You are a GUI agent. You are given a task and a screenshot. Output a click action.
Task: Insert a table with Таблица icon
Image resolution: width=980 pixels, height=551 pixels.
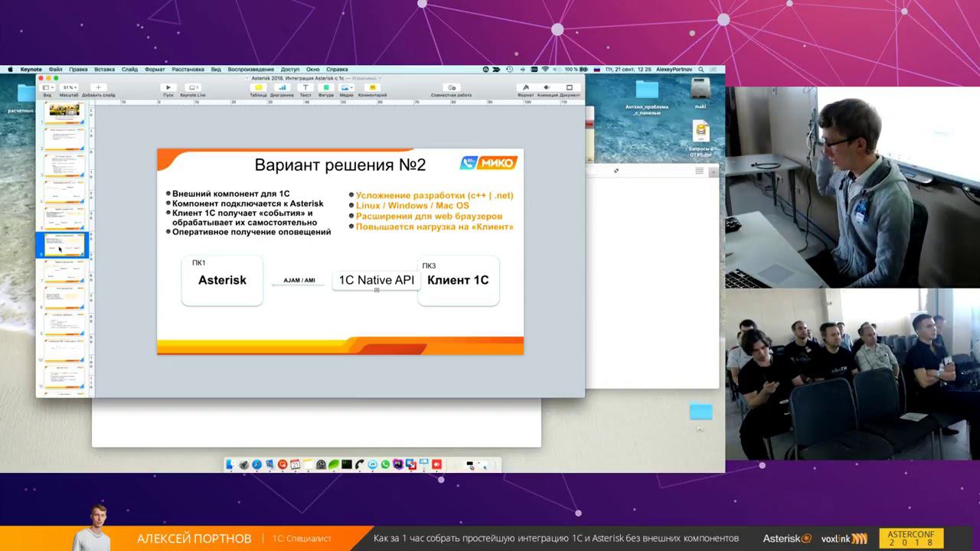pyautogui.click(x=258, y=88)
